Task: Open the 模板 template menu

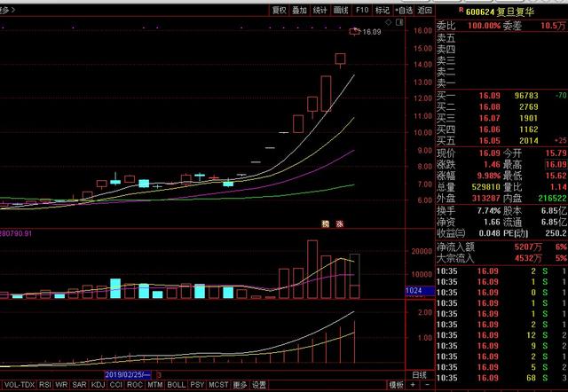Action: point(397,386)
